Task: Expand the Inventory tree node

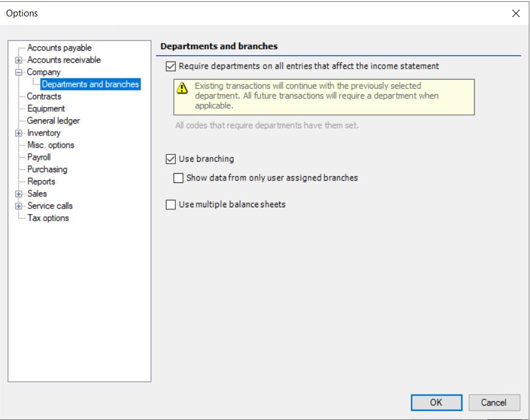Action: point(19,133)
